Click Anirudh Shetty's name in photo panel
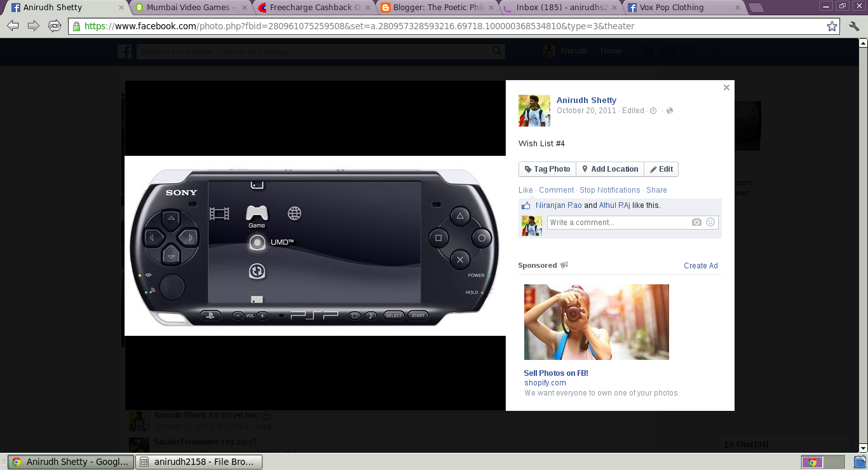 tap(587, 100)
